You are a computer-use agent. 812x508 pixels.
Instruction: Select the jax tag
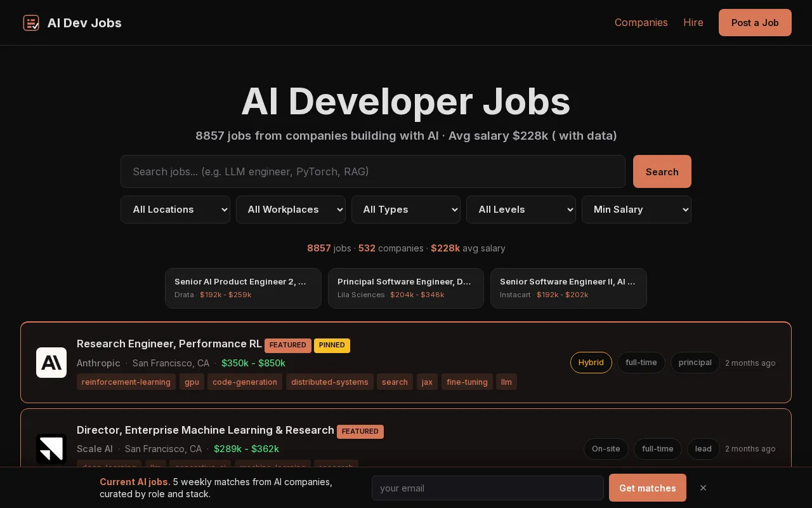(427, 382)
